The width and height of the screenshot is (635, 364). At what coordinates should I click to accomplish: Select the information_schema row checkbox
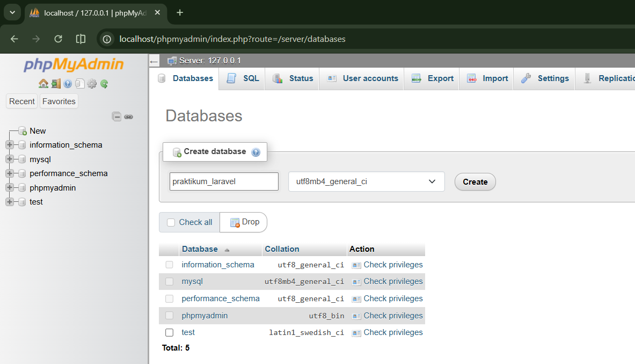(x=169, y=265)
